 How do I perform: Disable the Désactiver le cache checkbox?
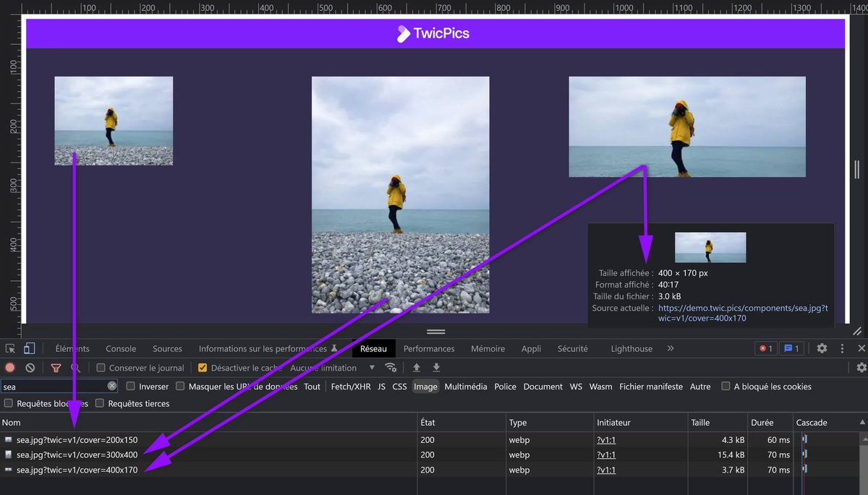click(x=203, y=368)
